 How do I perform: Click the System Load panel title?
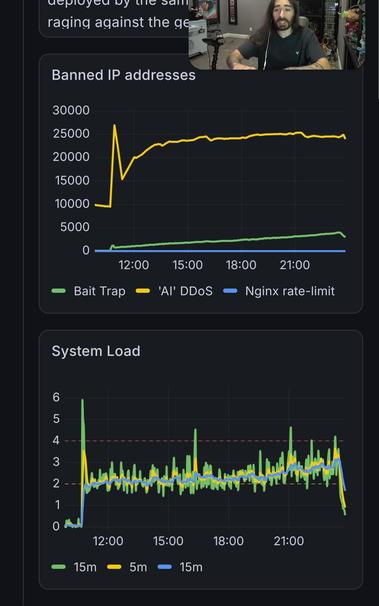(x=96, y=351)
